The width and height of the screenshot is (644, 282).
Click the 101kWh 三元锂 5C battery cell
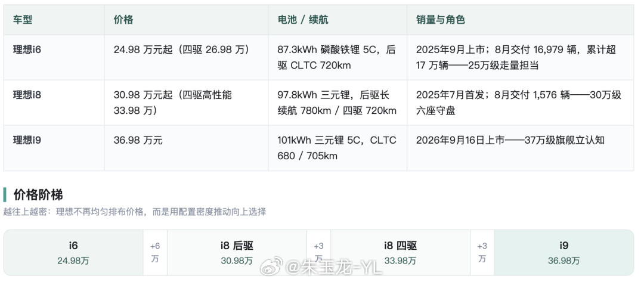(x=337, y=148)
